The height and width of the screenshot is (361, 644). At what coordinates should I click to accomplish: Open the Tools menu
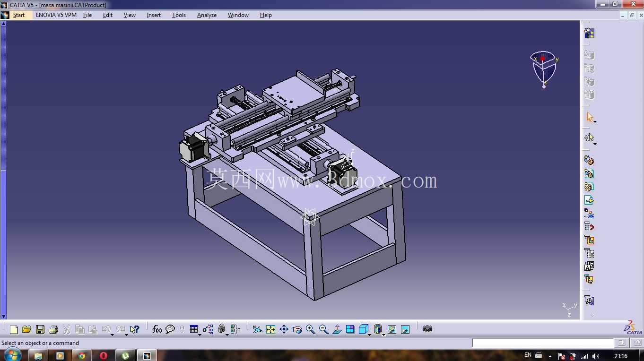coord(179,15)
